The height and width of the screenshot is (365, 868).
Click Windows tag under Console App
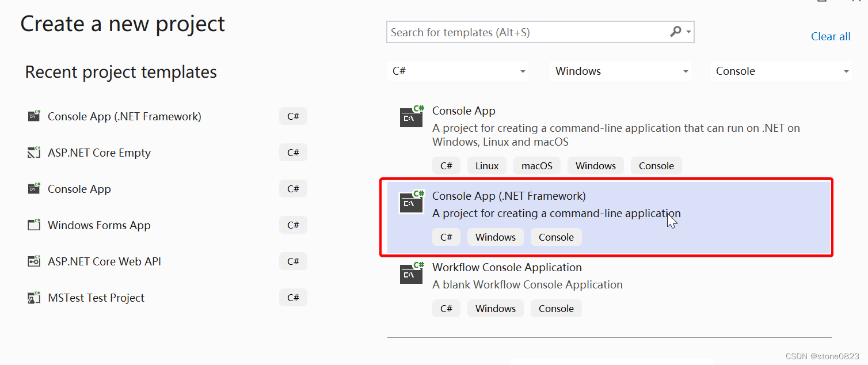(596, 166)
